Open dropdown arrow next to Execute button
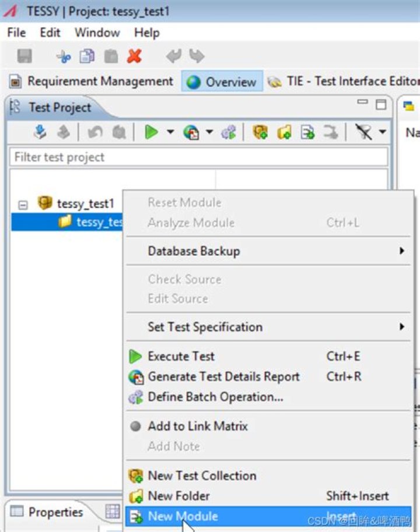The image size is (420, 532). tap(170, 132)
